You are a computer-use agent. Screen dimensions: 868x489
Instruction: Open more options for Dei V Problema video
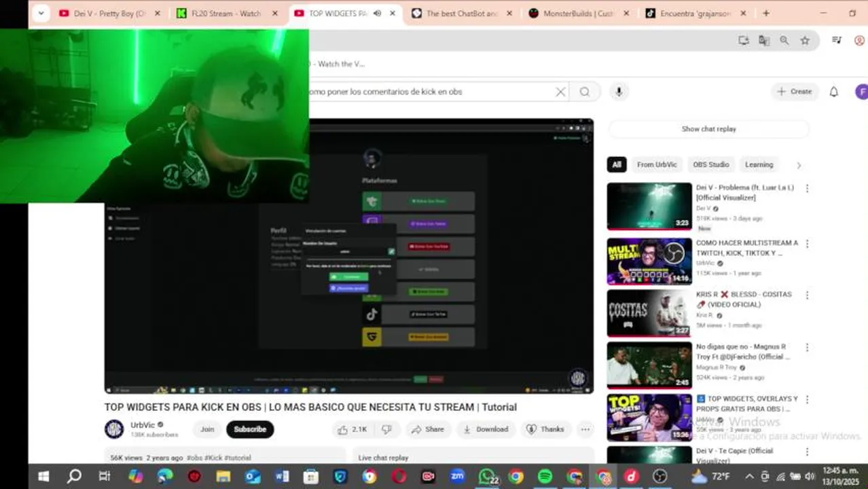point(807,188)
